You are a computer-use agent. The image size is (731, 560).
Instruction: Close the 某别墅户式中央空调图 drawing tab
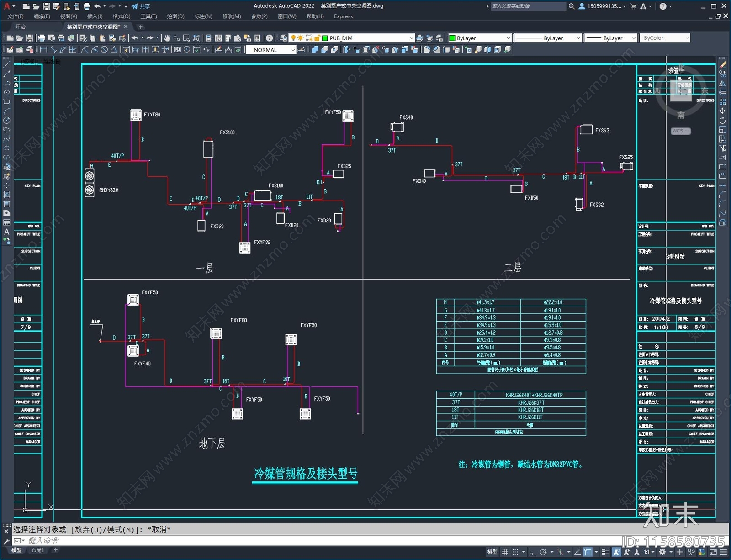(x=126, y=26)
